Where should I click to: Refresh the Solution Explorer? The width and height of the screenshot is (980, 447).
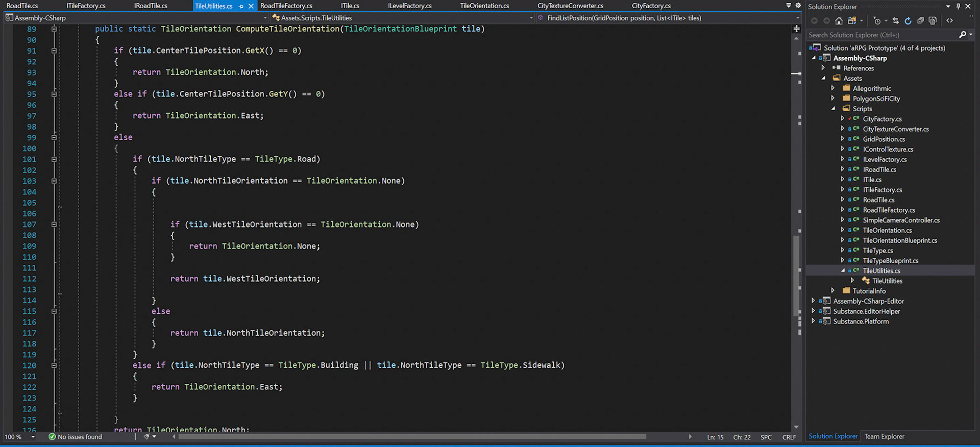(x=908, y=21)
